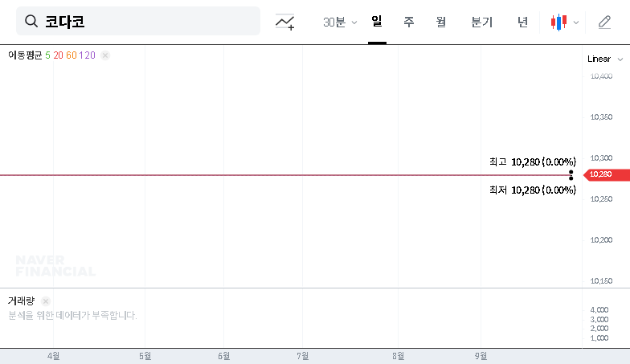Remove the moving average indicator
The width and height of the screenshot is (630, 364).
tap(105, 55)
